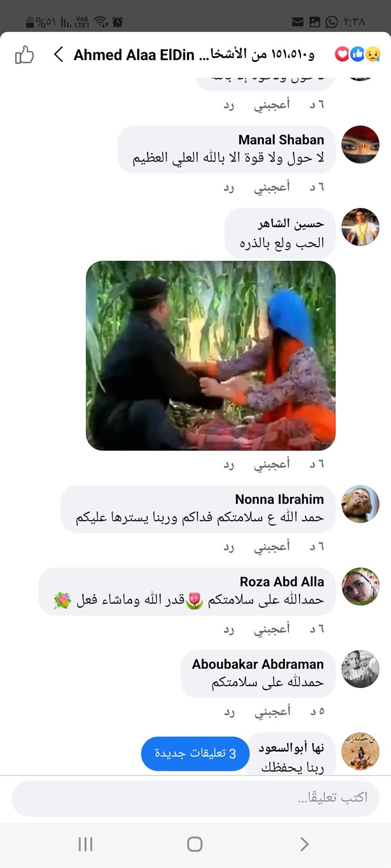Open Android recent apps navigation button
The height and width of the screenshot is (868, 391).
tap(85, 844)
